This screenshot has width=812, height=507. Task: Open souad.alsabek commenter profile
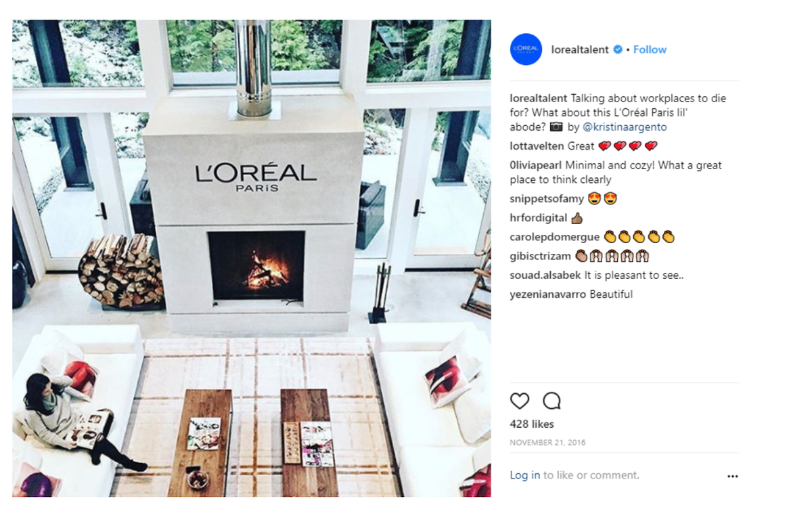(545, 275)
